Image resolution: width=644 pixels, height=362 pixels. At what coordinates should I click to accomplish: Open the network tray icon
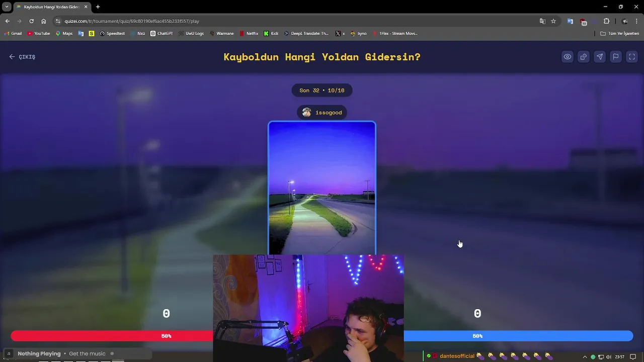pos(601,357)
